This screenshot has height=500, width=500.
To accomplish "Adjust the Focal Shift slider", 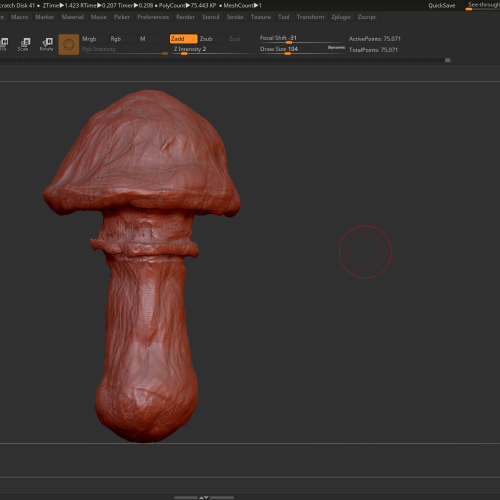I will [x=302, y=39].
